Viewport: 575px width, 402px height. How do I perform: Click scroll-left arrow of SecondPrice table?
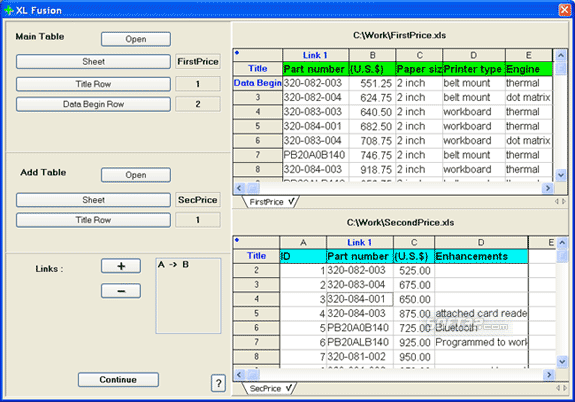tap(239, 374)
